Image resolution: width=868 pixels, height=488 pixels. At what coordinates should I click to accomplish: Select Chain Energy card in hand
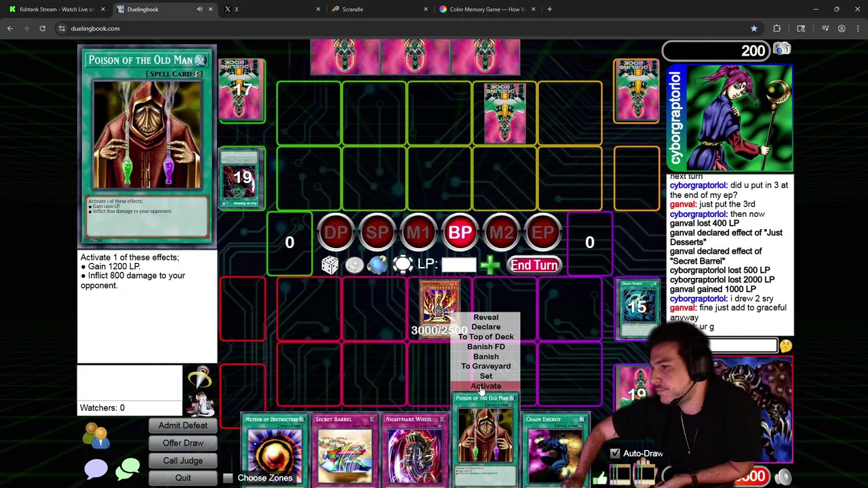point(555,450)
